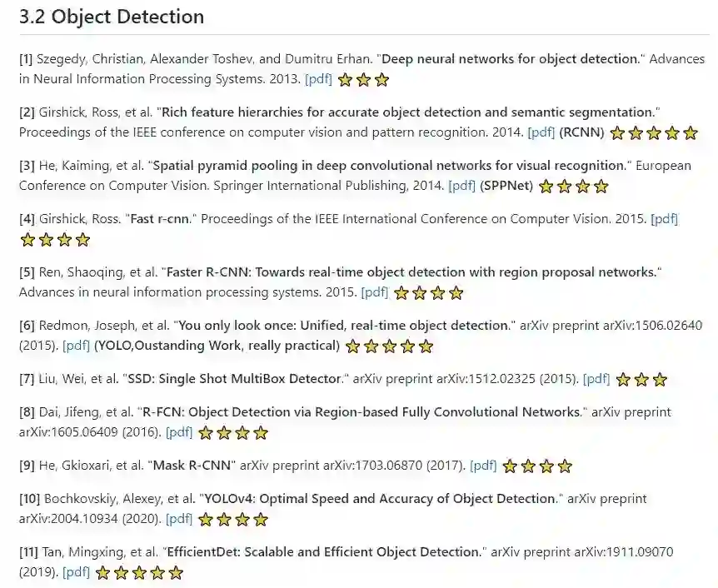Open the SSD MultiBox Detector pdf link
The image size is (718, 588).
(x=596, y=378)
